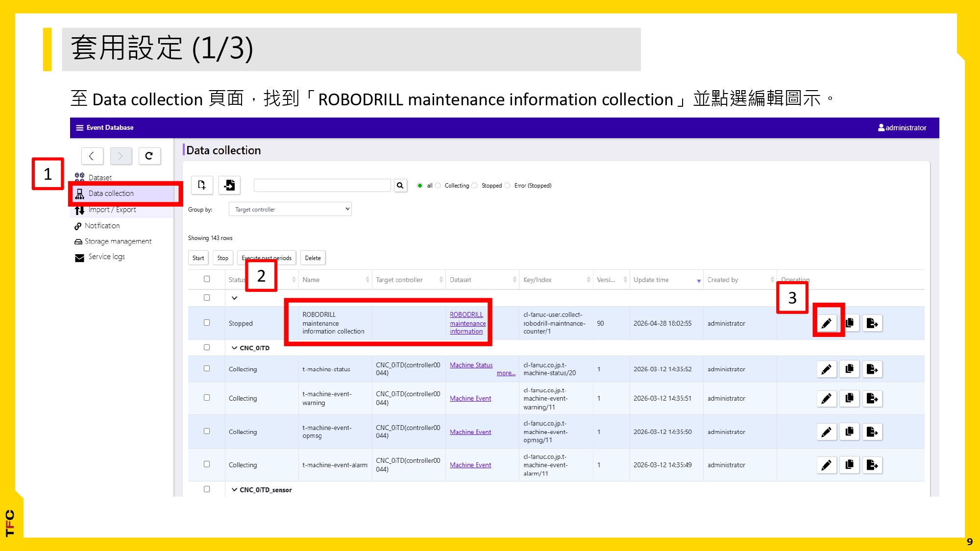
Task: Click the search text field
Action: pyautogui.click(x=322, y=185)
